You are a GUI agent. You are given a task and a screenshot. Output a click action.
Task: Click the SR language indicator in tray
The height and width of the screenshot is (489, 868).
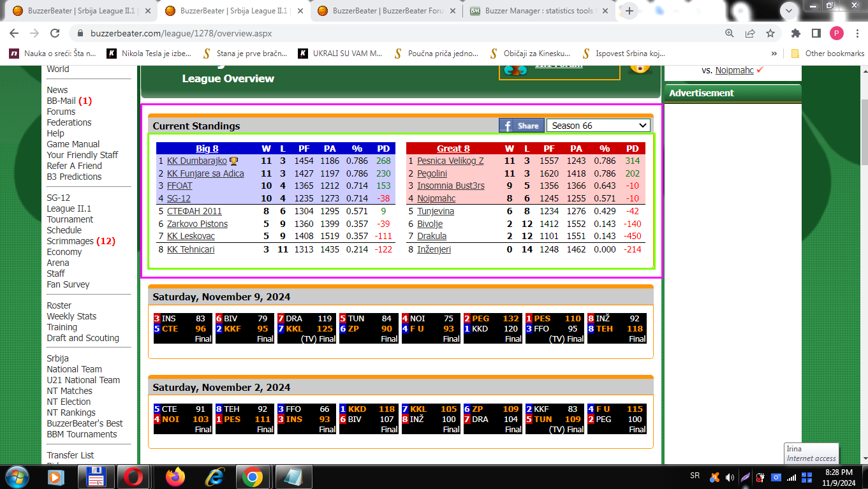click(x=695, y=476)
